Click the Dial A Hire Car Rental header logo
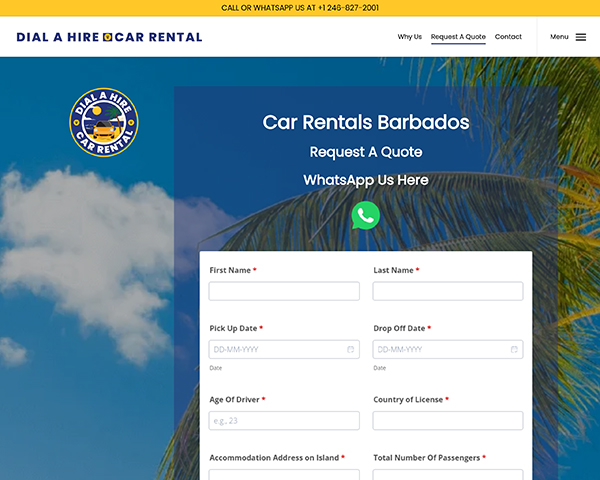This screenshot has height=480, width=600. (109, 37)
